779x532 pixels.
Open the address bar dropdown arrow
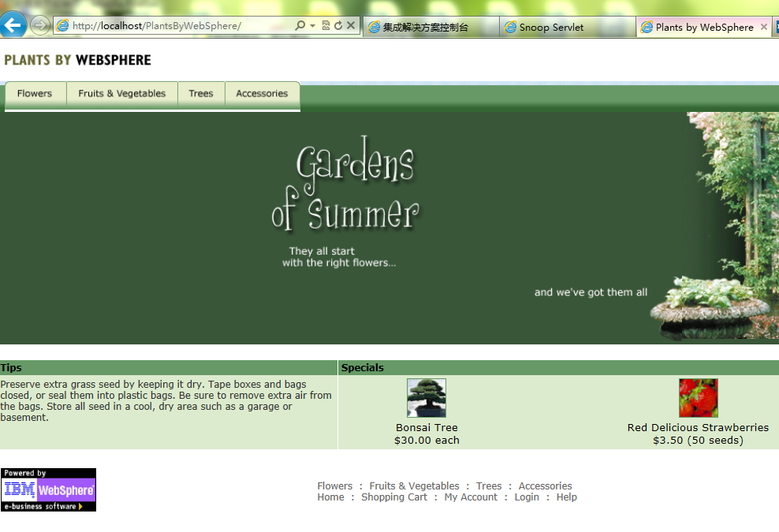pyautogui.click(x=312, y=25)
